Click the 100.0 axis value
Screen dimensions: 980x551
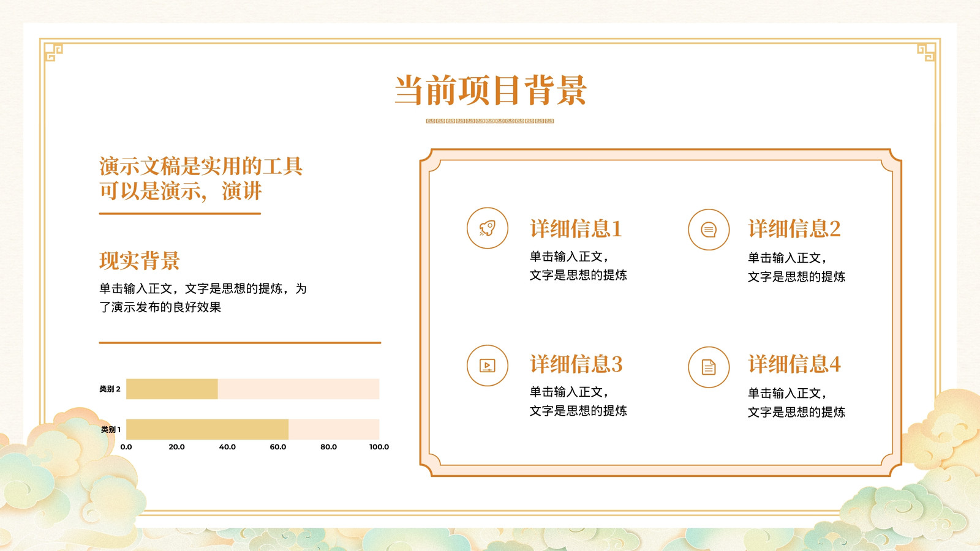[379, 447]
